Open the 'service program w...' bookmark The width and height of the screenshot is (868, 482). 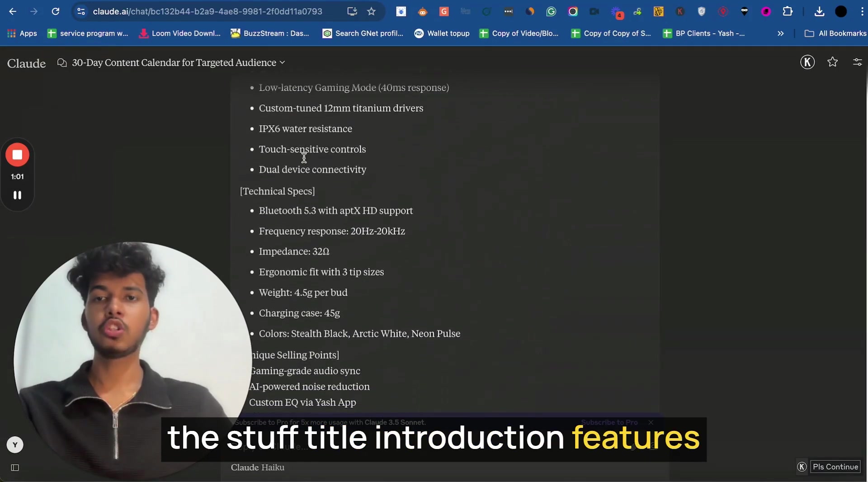(x=88, y=33)
